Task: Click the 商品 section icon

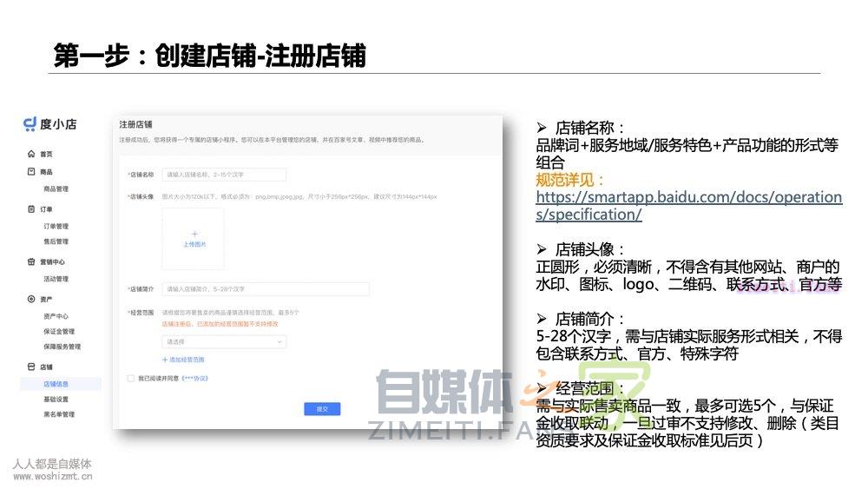Action: (31, 172)
